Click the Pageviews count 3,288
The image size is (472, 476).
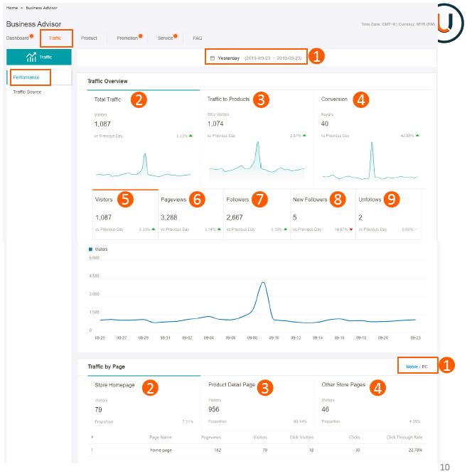click(x=169, y=217)
